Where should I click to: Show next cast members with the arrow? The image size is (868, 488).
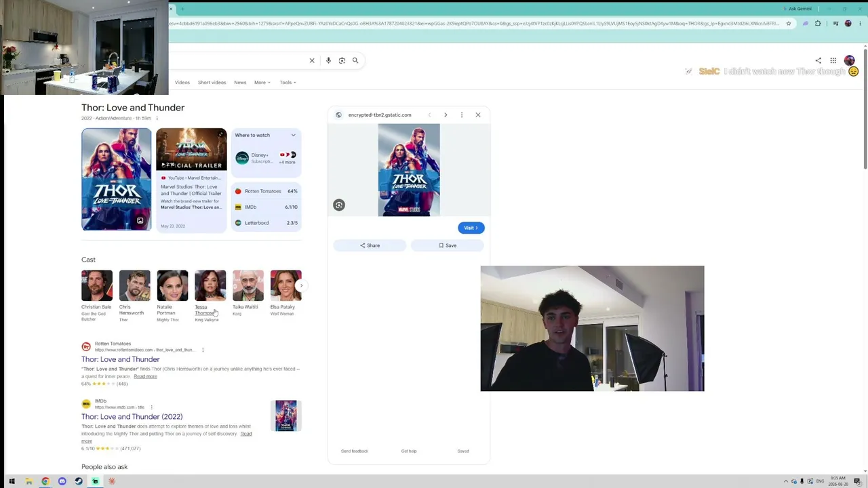(301, 285)
